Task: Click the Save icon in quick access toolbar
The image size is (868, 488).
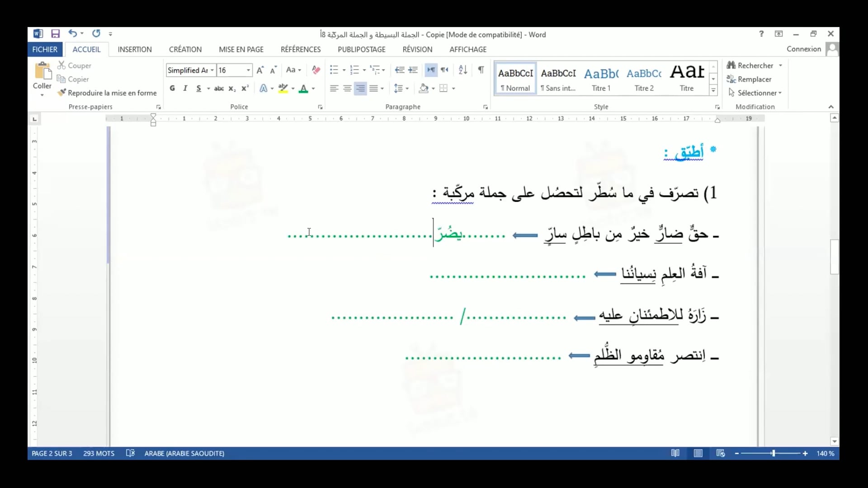Action: (55, 34)
